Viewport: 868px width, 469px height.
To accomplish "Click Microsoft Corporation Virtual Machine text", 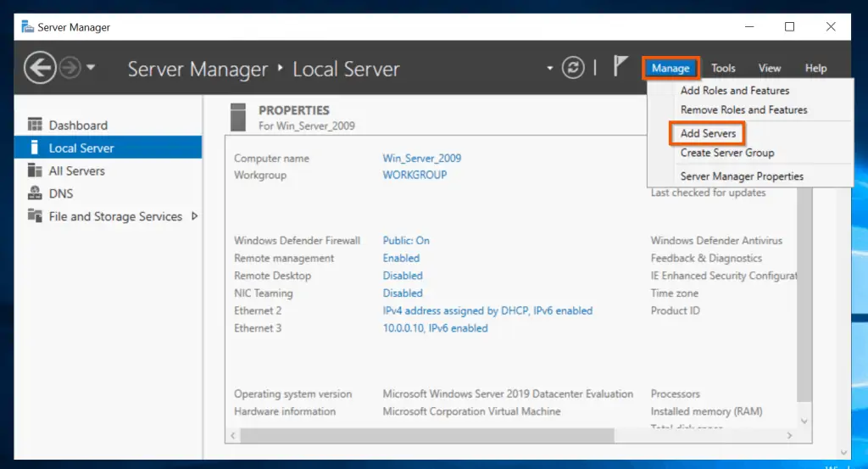I will [x=471, y=411].
